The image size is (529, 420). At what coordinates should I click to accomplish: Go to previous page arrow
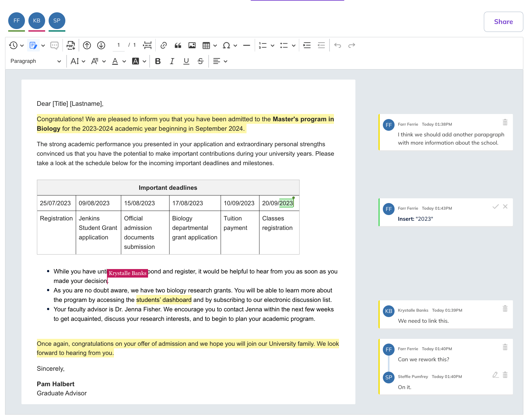[87, 45]
